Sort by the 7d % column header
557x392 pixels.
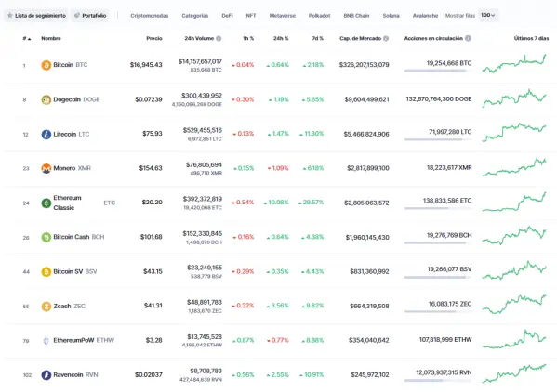click(x=318, y=38)
